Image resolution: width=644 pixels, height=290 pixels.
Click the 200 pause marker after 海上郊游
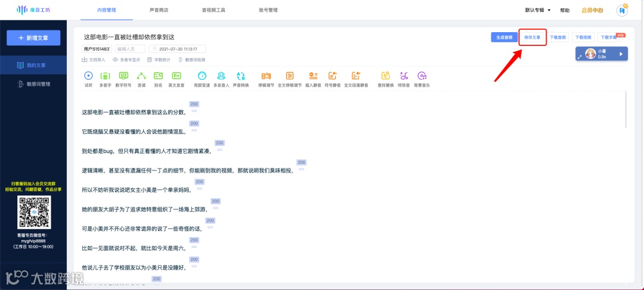click(x=216, y=201)
